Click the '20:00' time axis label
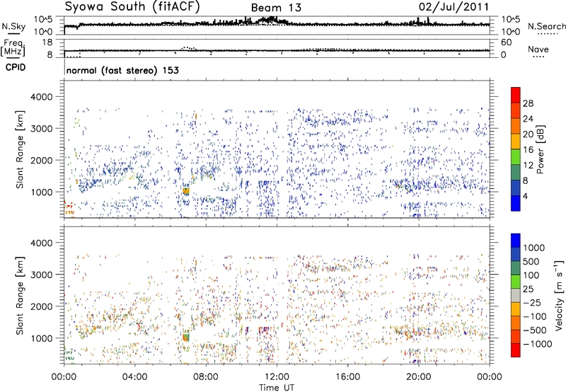Image resolution: width=566 pixels, height=392 pixels. click(418, 377)
